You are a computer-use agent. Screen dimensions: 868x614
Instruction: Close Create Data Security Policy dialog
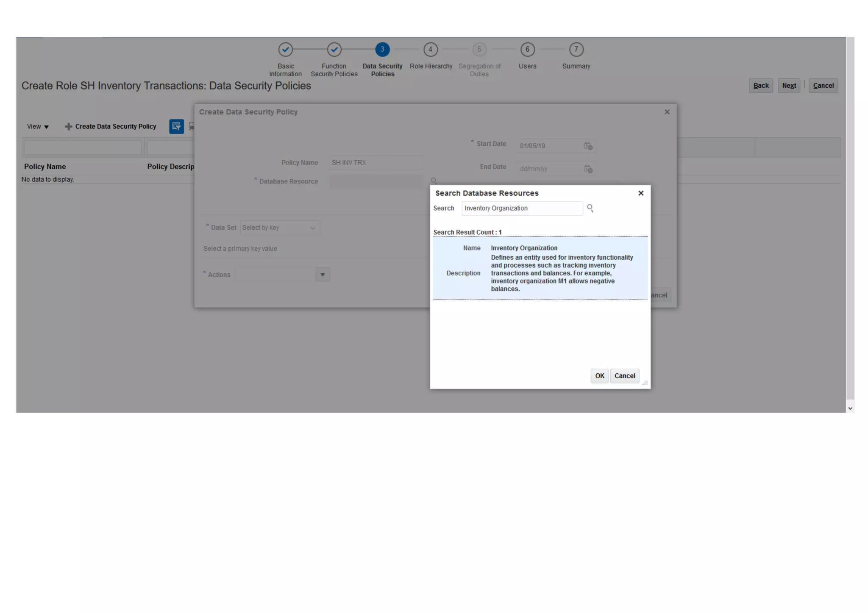tap(667, 112)
